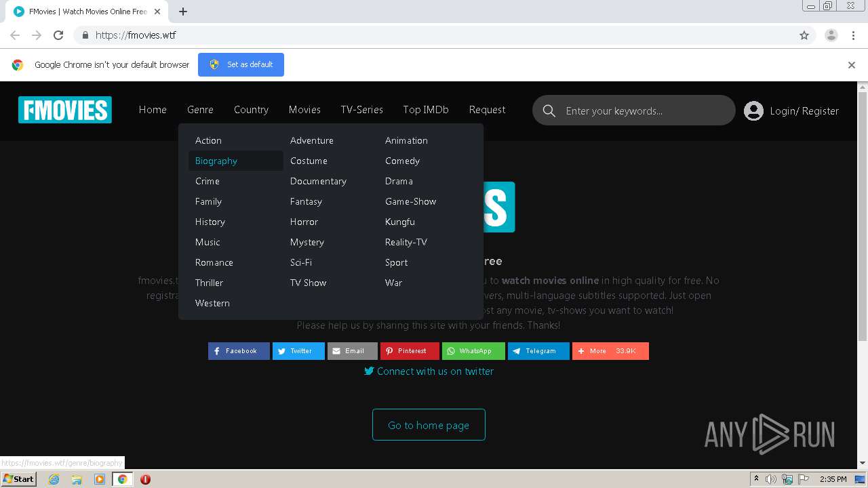The height and width of the screenshot is (488, 868).
Task: Share the site on Facebook
Action: tap(239, 351)
